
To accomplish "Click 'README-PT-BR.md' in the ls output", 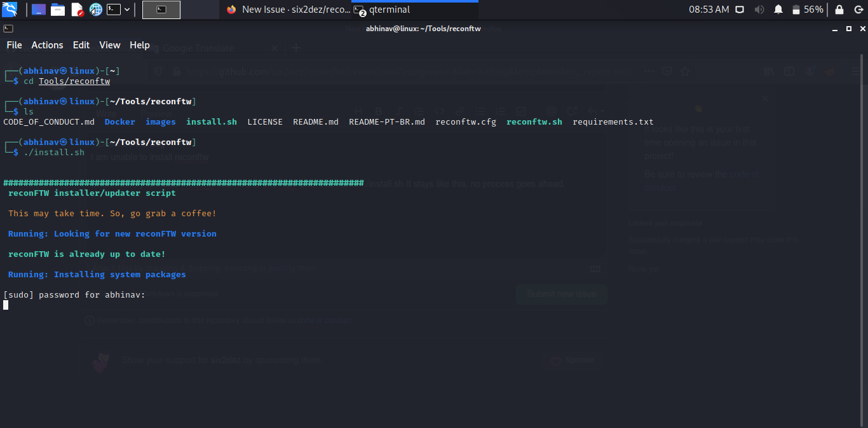I will point(387,122).
